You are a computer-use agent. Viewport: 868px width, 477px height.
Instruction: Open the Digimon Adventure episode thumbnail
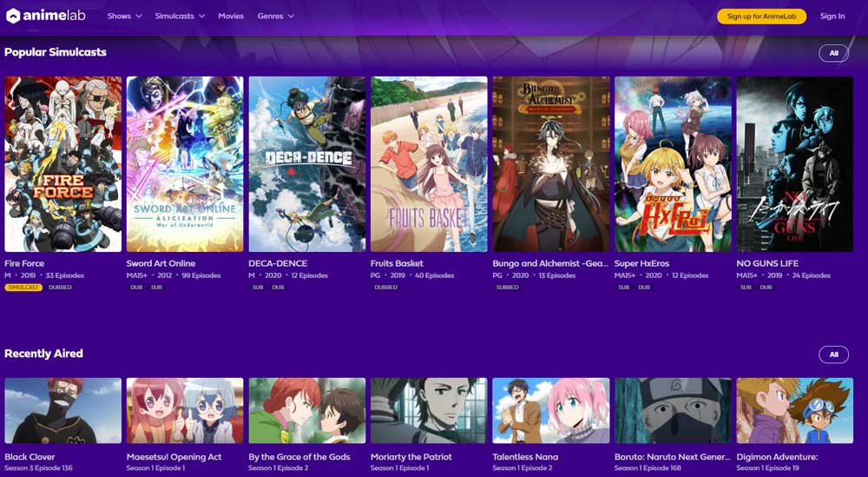pos(795,410)
